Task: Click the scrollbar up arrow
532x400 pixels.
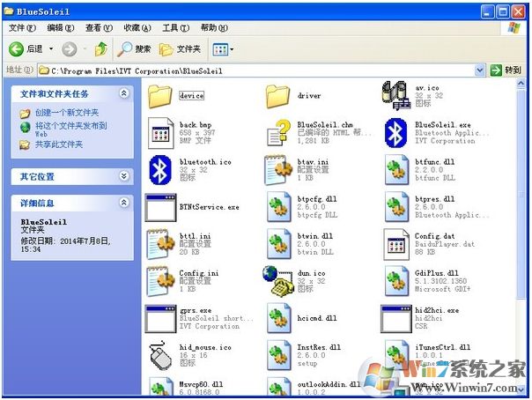Action: [x=521, y=84]
